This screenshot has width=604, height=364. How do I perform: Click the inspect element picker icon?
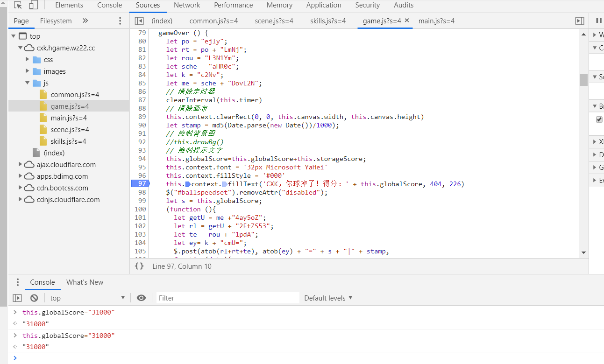18,6
